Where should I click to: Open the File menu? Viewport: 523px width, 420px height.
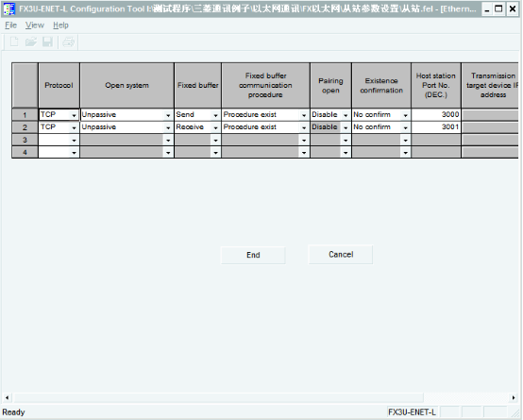tap(11, 25)
